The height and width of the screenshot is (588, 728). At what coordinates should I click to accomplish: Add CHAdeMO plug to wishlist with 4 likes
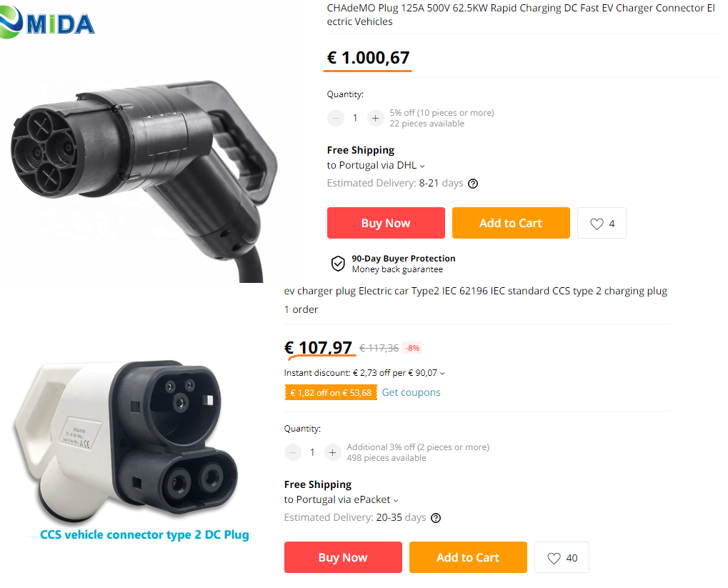coord(602,224)
